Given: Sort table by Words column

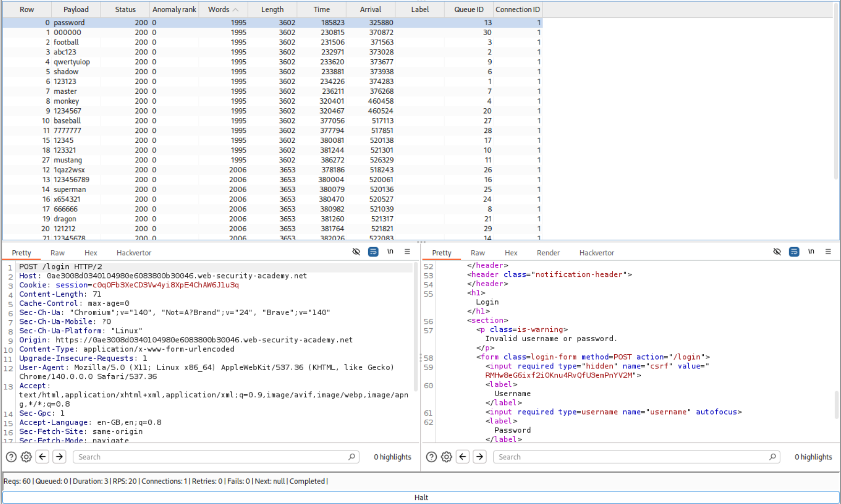Looking at the screenshot, I should [223, 9].
